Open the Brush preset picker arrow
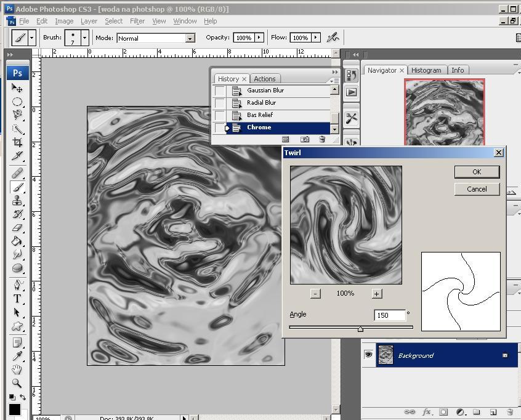The width and height of the screenshot is (521, 420). [85, 38]
